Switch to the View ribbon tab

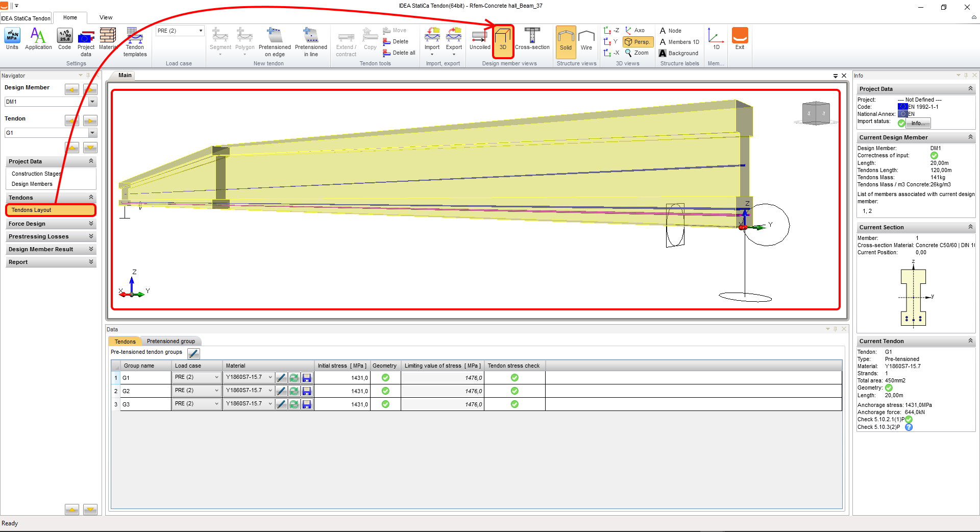pos(106,17)
